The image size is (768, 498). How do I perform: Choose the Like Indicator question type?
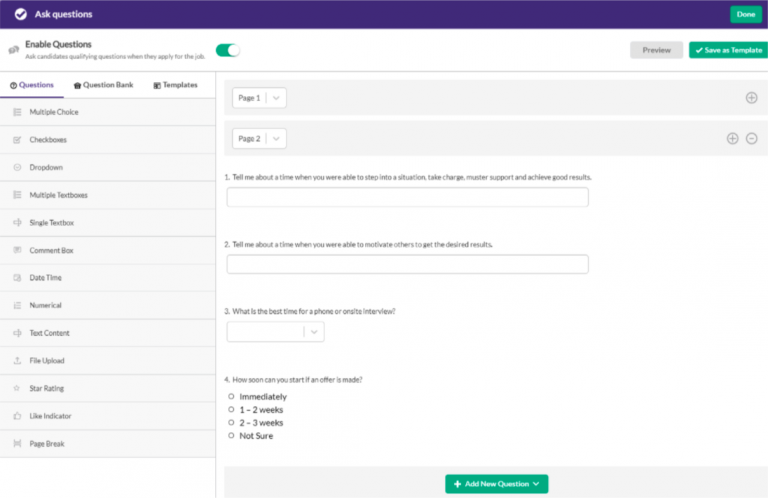[x=108, y=416]
